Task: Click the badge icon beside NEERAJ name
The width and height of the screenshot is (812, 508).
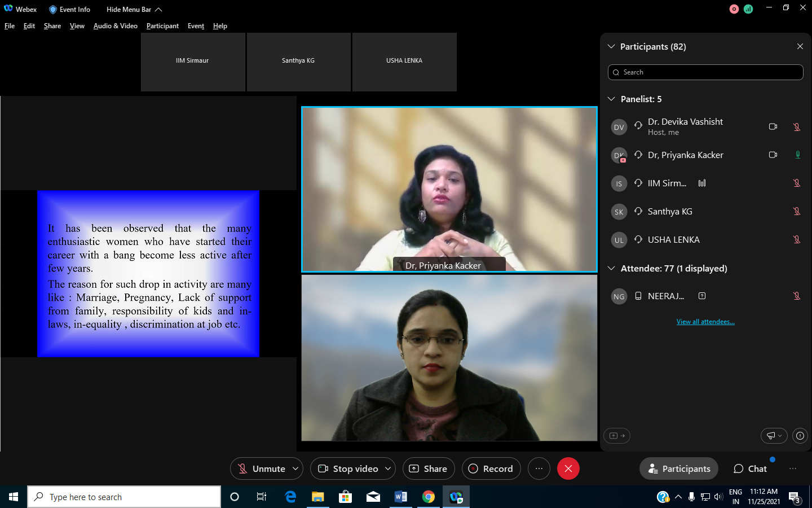Action: point(702,296)
